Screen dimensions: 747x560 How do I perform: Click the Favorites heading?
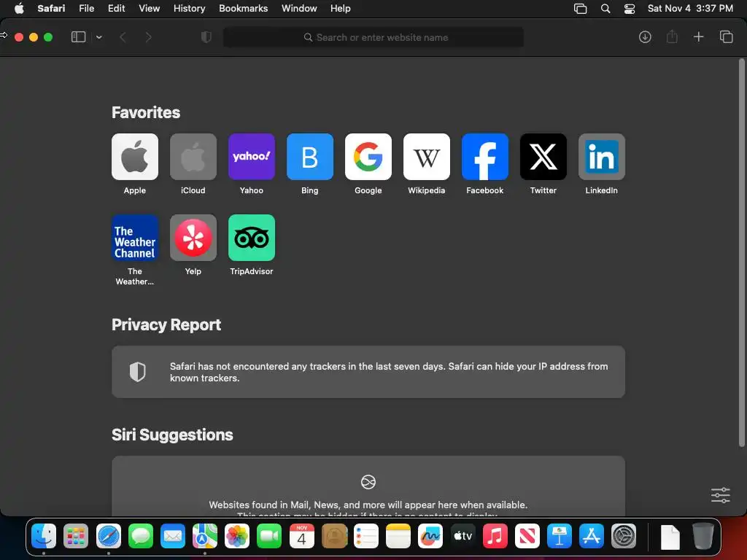pos(146,112)
